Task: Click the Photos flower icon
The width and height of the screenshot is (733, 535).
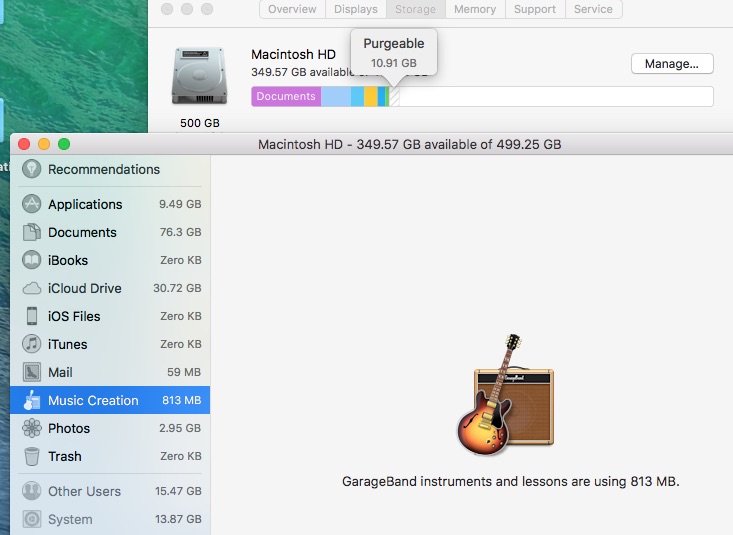Action: 31,428
